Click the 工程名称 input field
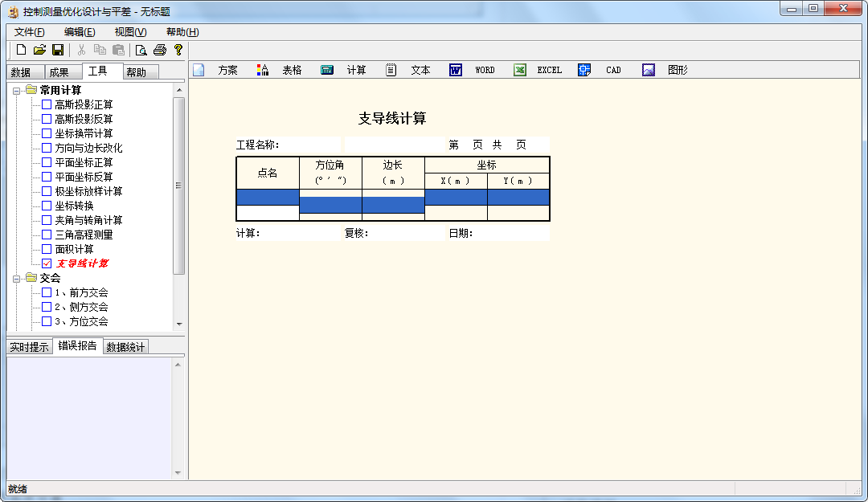868x502 pixels. pyautogui.click(x=310, y=145)
